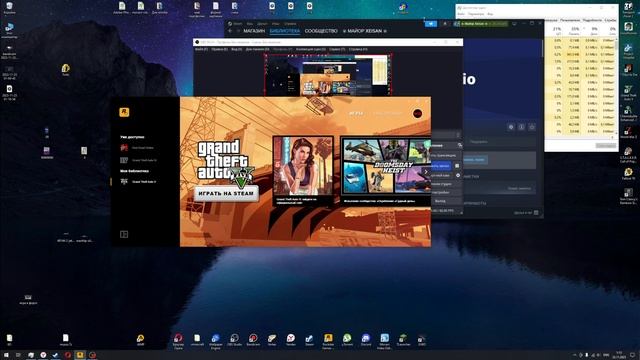Select the OBS Studio desktop shortcut

point(235,340)
